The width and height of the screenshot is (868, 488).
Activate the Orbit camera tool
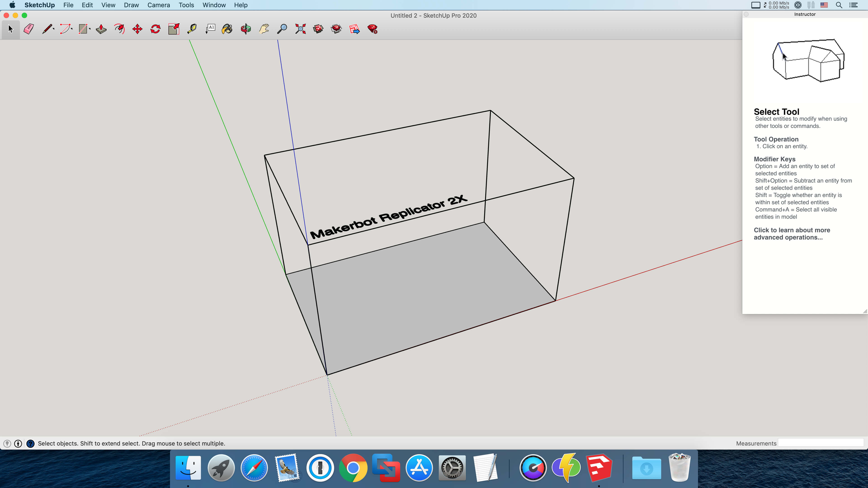pos(246,29)
